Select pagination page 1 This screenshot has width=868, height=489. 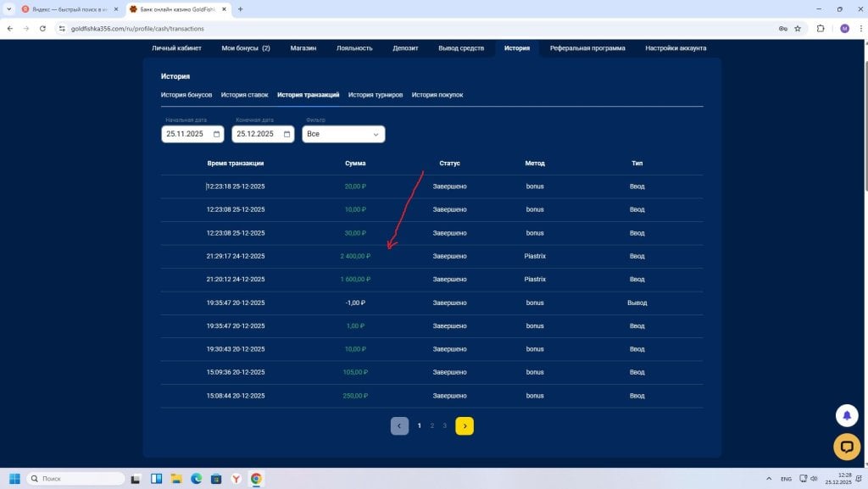point(419,426)
